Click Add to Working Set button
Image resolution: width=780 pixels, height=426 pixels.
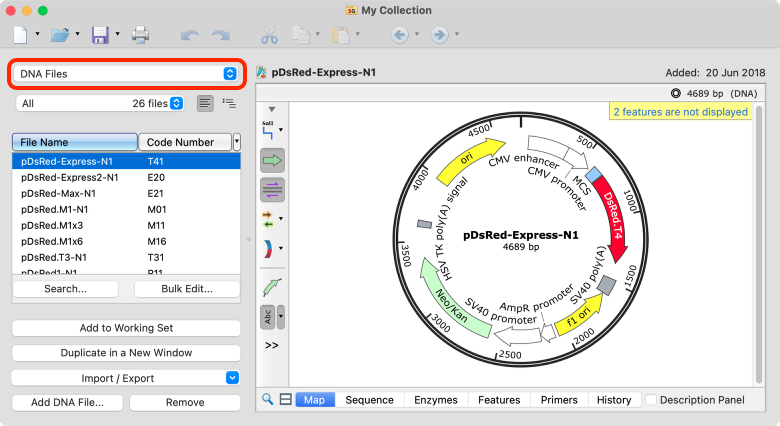126,328
